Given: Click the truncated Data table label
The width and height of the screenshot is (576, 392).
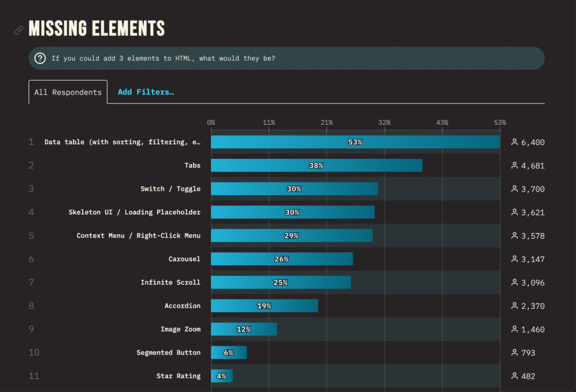Looking at the screenshot, I should click(123, 142).
